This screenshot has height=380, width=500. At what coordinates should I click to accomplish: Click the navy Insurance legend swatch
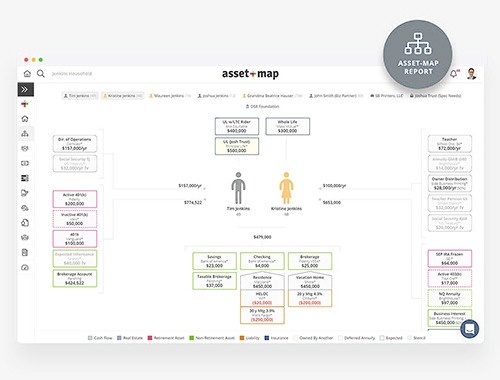click(266, 338)
